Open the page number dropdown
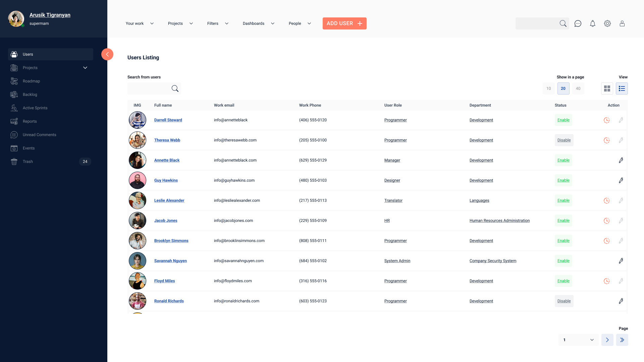The image size is (644, 362). click(578, 340)
